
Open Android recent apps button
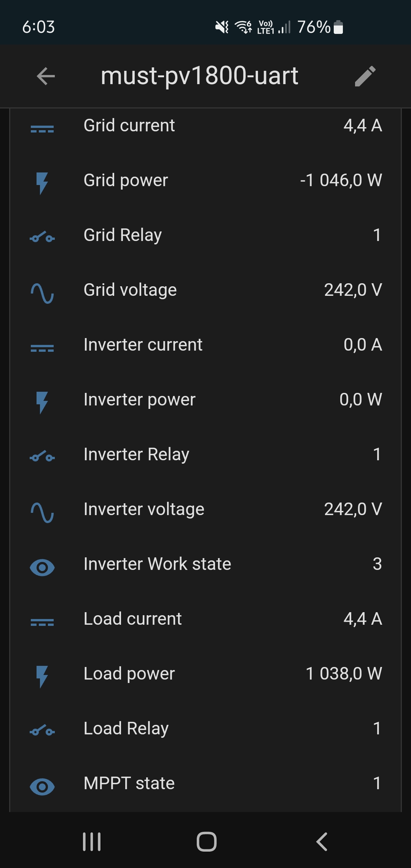[92, 842]
